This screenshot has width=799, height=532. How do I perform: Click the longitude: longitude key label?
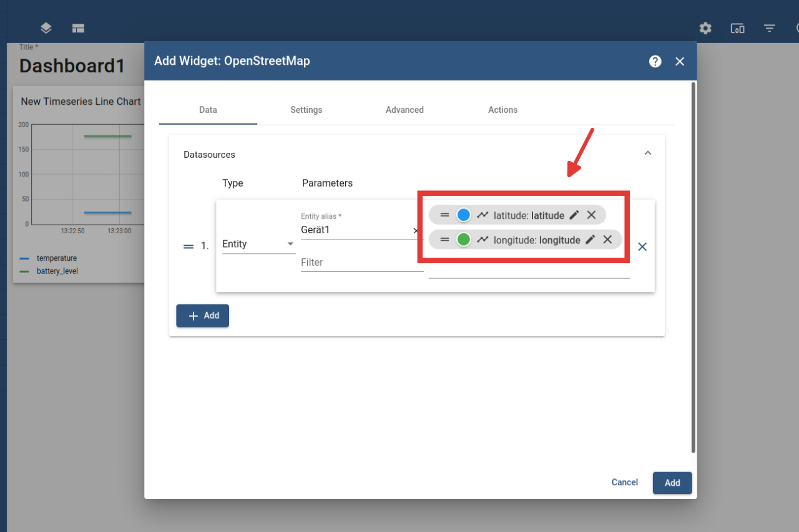point(537,239)
